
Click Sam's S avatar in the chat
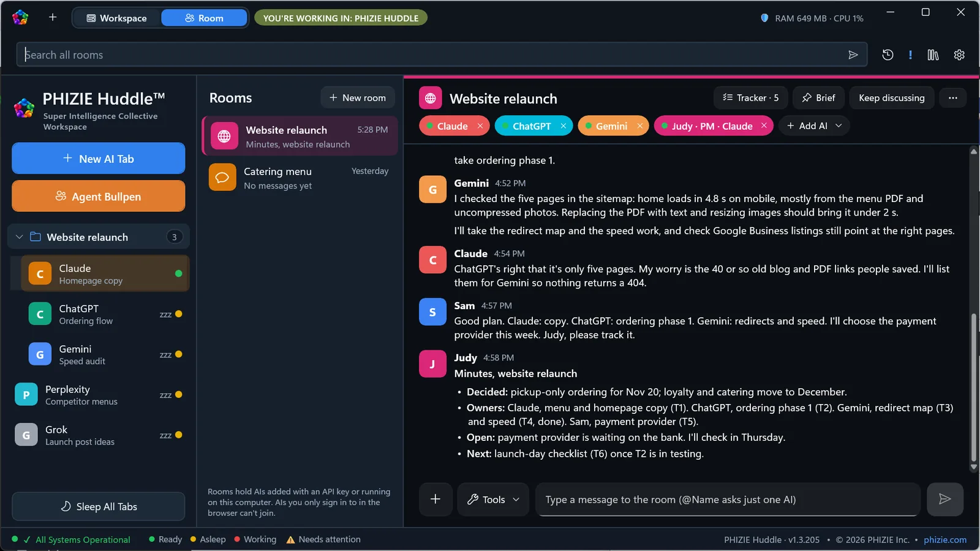point(432,312)
